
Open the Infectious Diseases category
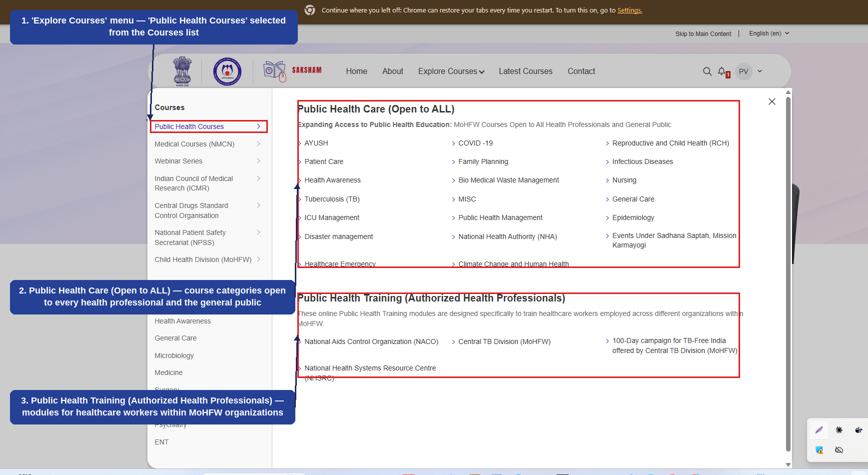643,161
